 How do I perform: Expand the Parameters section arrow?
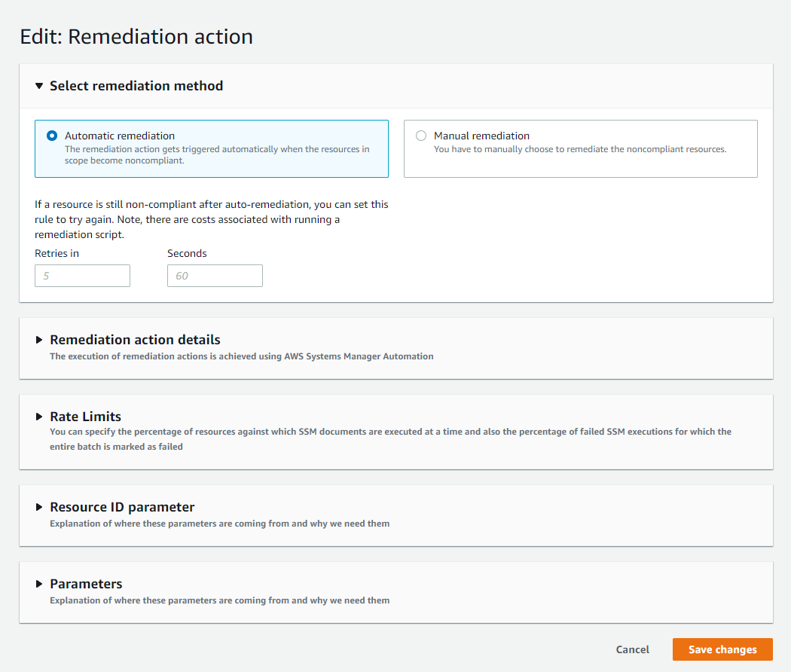tap(39, 584)
